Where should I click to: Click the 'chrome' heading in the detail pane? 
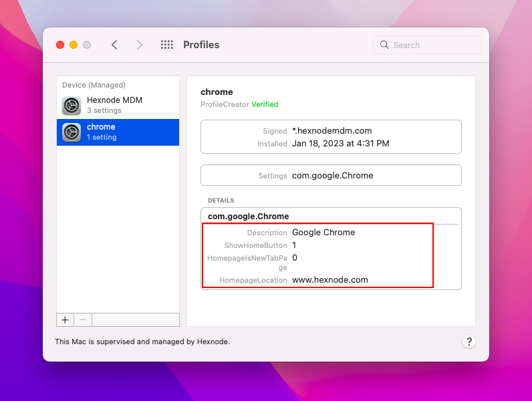point(217,92)
